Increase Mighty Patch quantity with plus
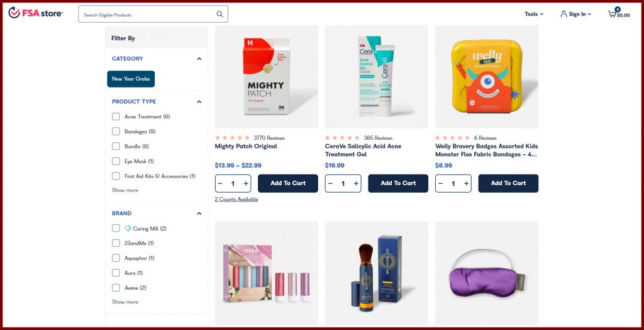The width and height of the screenshot is (644, 330). [246, 183]
